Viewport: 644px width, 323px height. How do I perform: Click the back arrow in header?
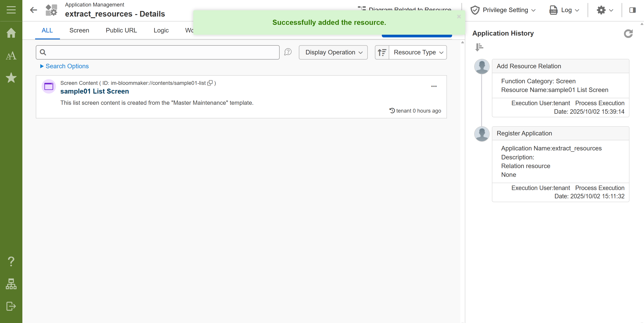tap(34, 10)
